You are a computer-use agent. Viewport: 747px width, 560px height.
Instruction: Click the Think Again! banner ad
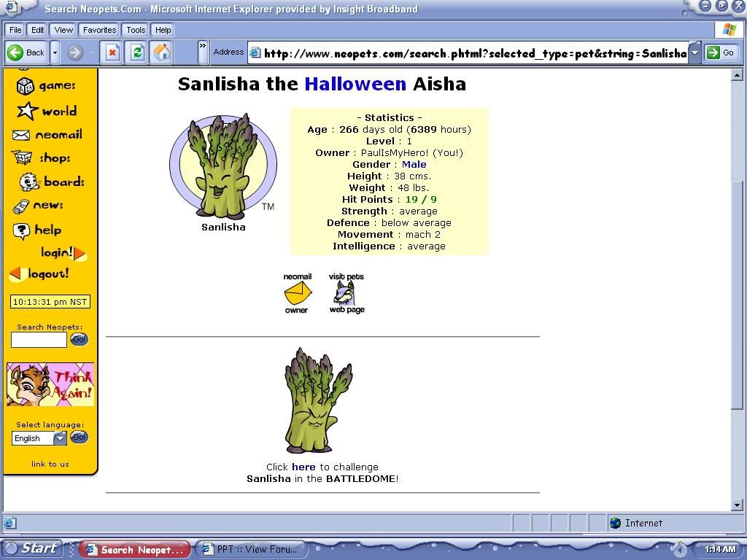[x=50, y=384]
